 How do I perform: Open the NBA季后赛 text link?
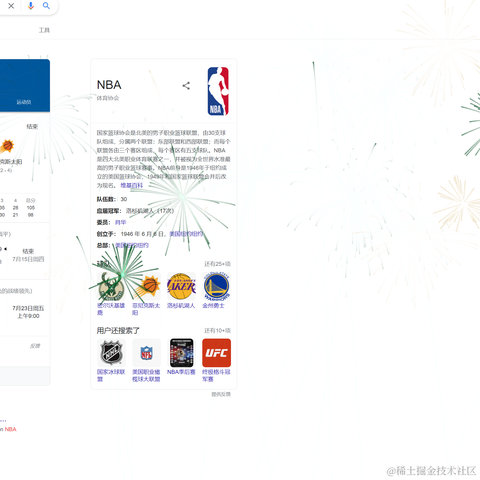[181, 372]
